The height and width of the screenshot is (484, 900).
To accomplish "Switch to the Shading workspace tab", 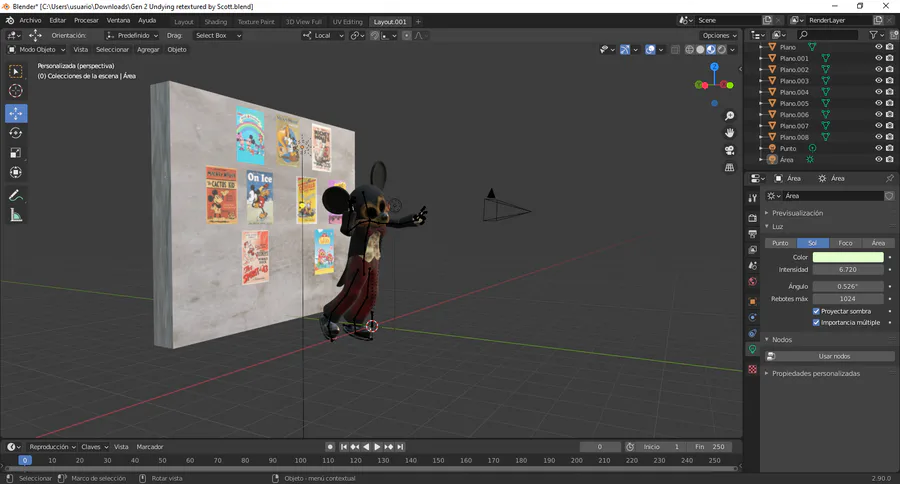I will 216,22.
